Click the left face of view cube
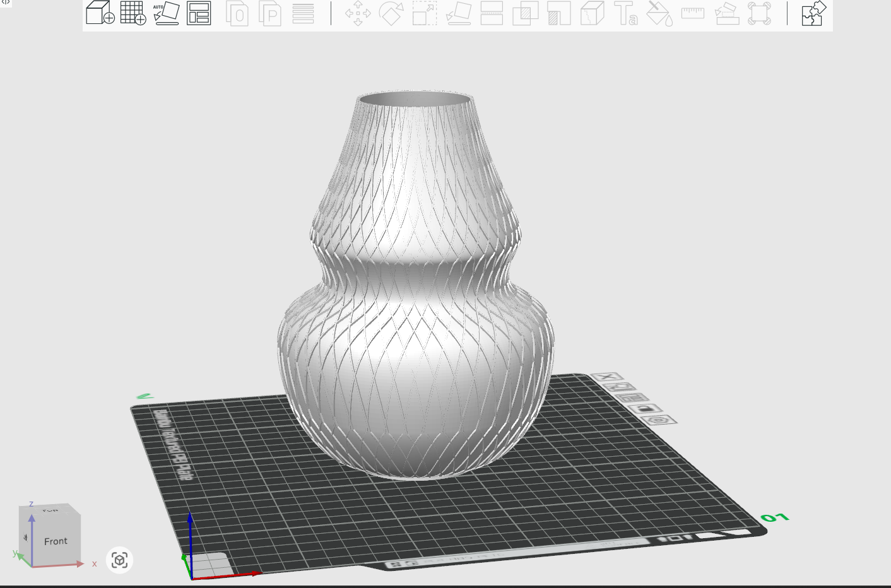 click(26, 538)
